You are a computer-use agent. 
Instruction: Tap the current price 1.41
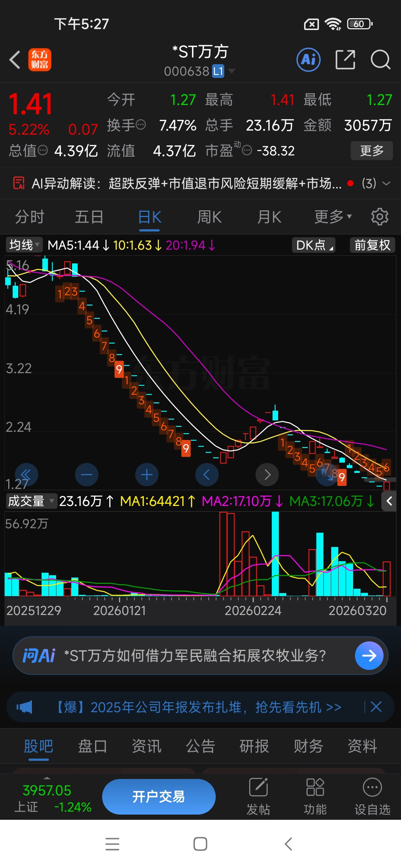(x=30, y=104)
